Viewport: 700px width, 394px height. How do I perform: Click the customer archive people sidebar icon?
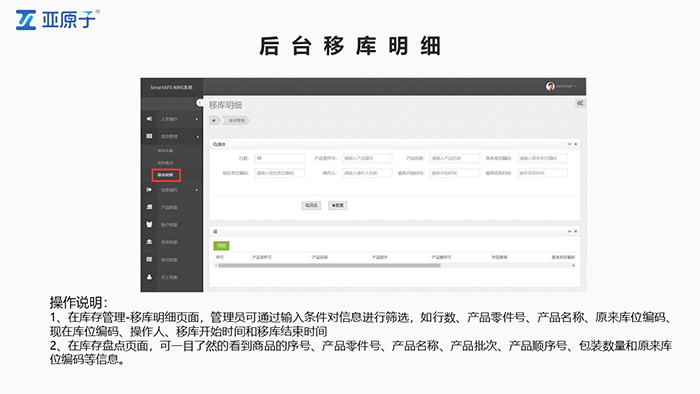(149, 224)
